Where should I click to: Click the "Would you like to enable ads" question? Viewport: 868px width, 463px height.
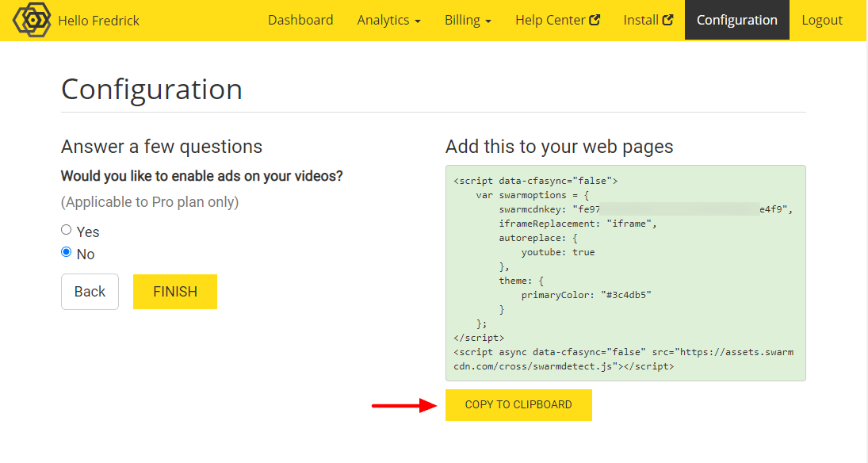[201, 176]
